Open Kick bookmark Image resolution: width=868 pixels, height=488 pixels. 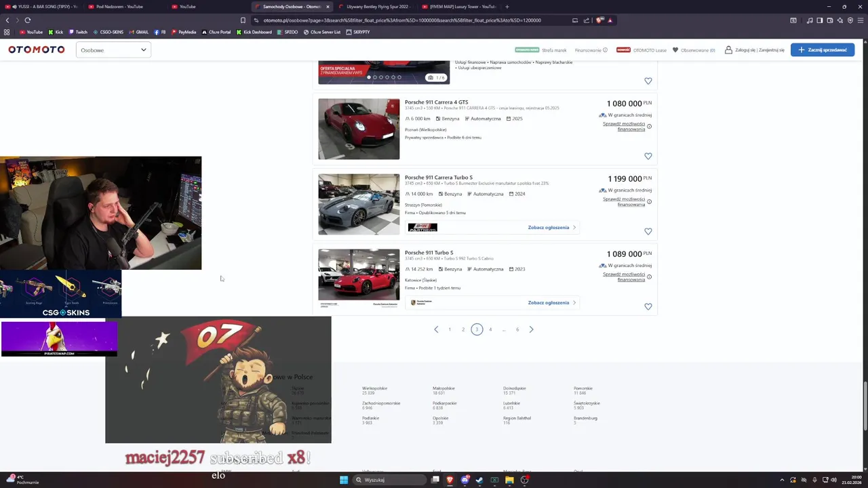(x=56, y=32)
